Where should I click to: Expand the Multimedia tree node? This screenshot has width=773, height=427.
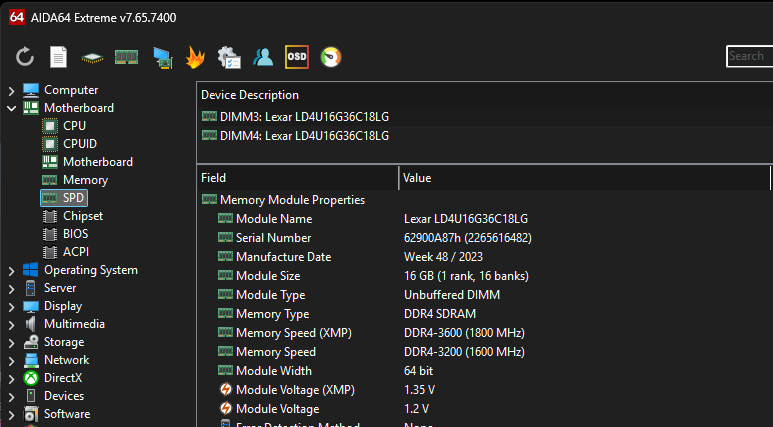(x=11, y=325)
